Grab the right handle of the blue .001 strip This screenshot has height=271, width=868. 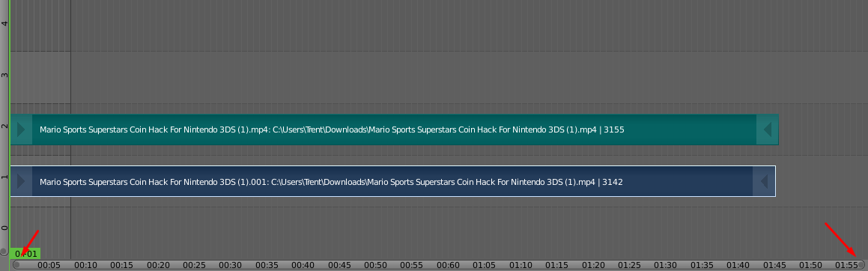pyautogui.click(x=764, y=181)
